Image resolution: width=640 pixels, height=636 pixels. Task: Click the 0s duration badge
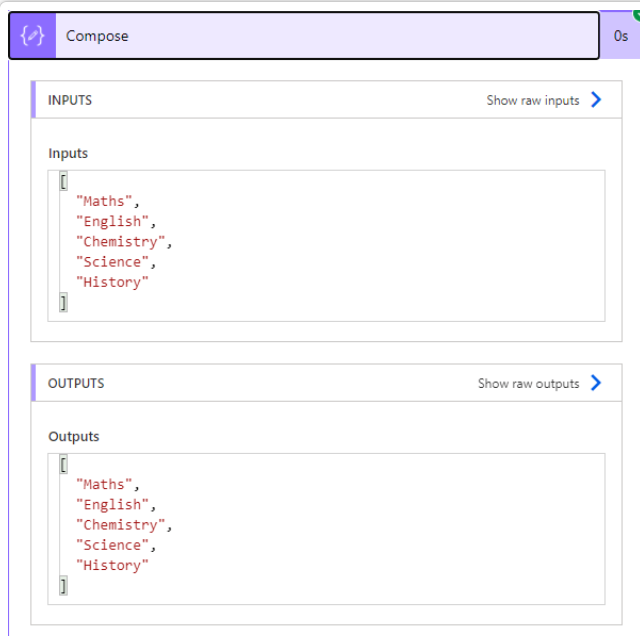(620, 36)
